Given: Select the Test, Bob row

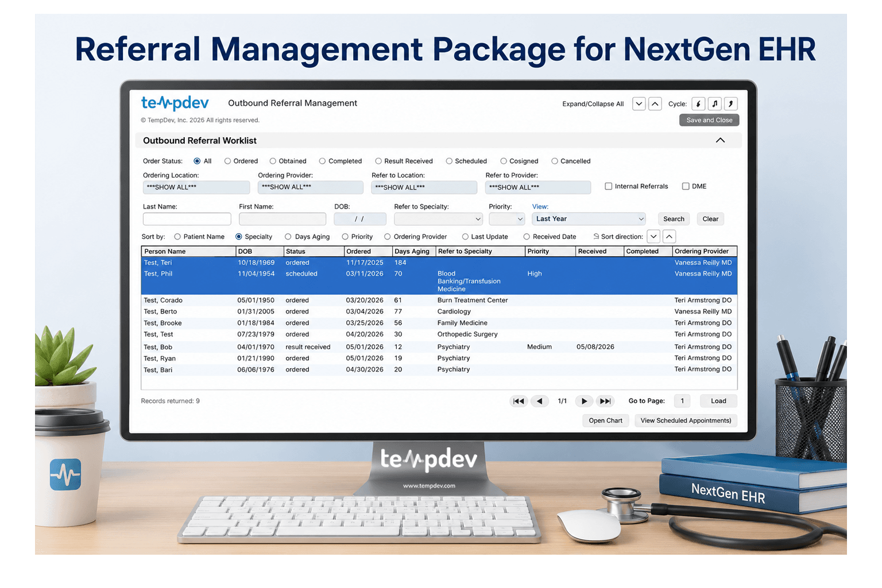Looking at the screenshot, I should point(439,347).
